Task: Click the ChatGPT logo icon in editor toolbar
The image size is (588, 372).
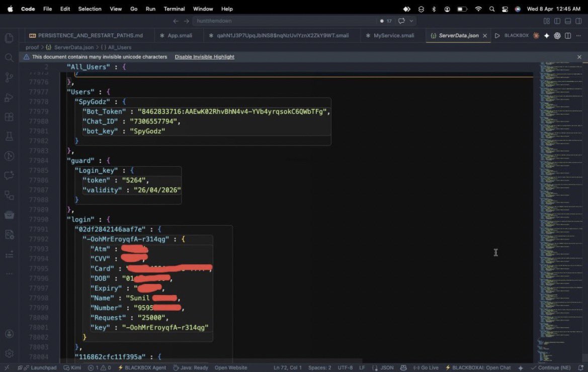Action: [557, 36]
